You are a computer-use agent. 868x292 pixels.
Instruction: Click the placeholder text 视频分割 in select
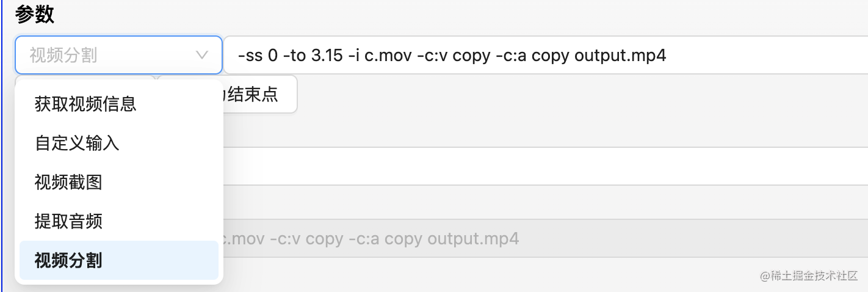63,56
